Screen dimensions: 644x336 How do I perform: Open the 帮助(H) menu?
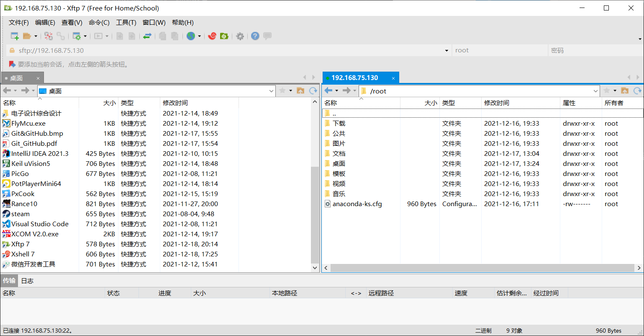pyautogui.click(x=183, y=23)
